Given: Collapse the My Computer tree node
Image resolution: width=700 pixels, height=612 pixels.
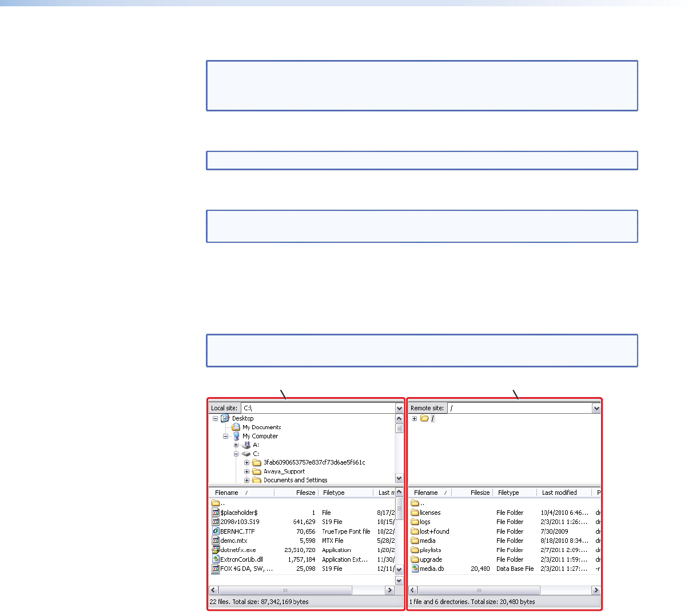Looking at the screenshot, I should pyautogui.click(x=225, y=436).
